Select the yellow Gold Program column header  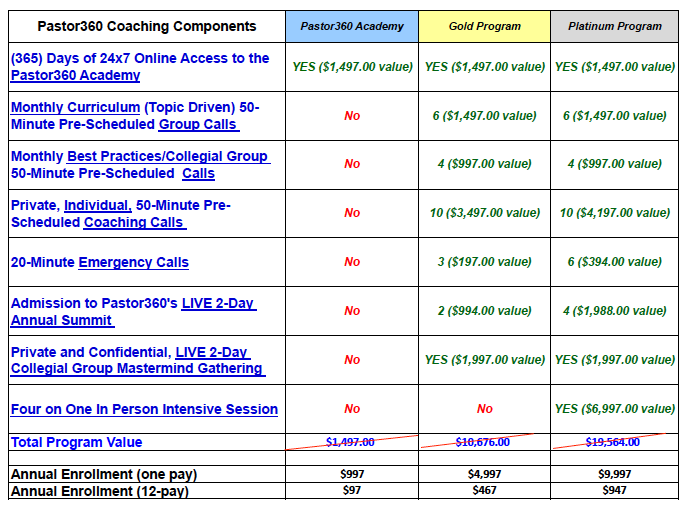[485, 26]
